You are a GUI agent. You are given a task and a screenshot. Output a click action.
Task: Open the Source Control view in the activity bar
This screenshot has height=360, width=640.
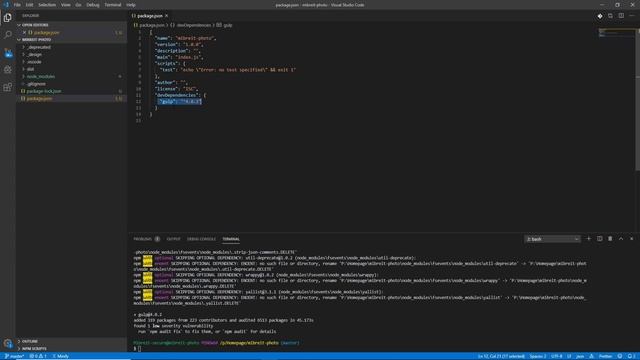click(8, 53)
